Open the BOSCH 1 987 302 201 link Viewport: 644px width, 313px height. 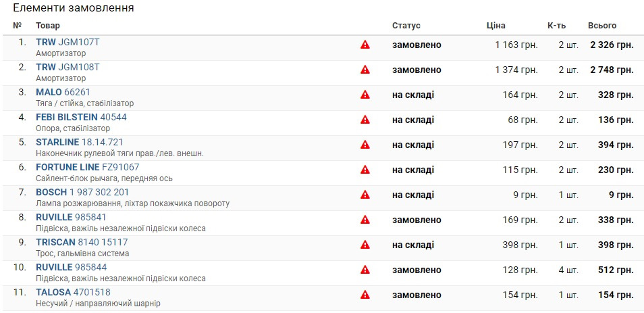(82, 192)
